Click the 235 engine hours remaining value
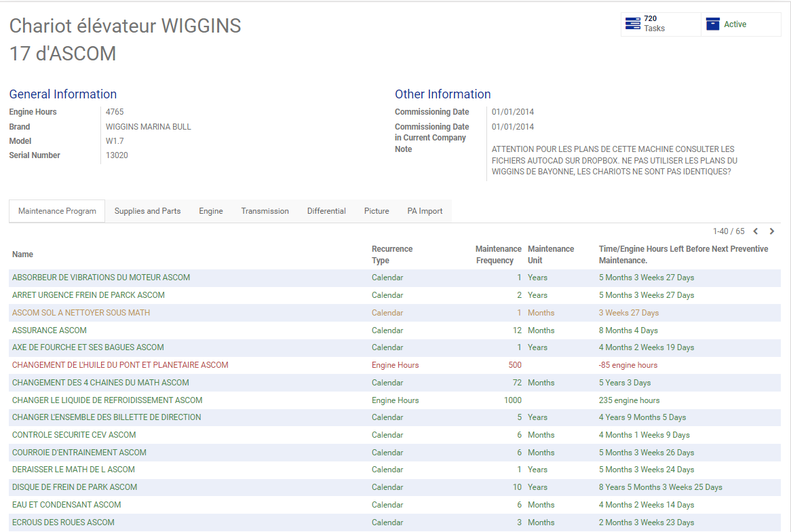The height and width of the screenshot is (532, 791). [x=629, y=400]
